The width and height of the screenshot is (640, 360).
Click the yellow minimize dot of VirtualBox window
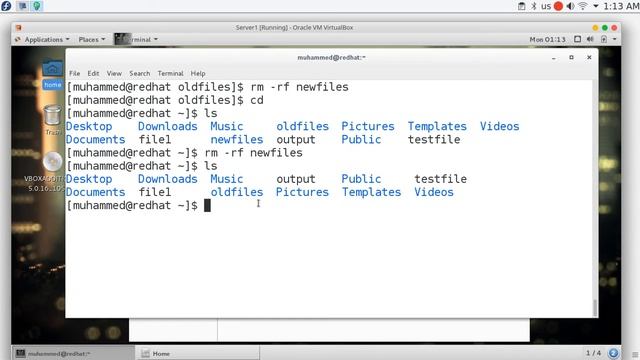point(595,27)
